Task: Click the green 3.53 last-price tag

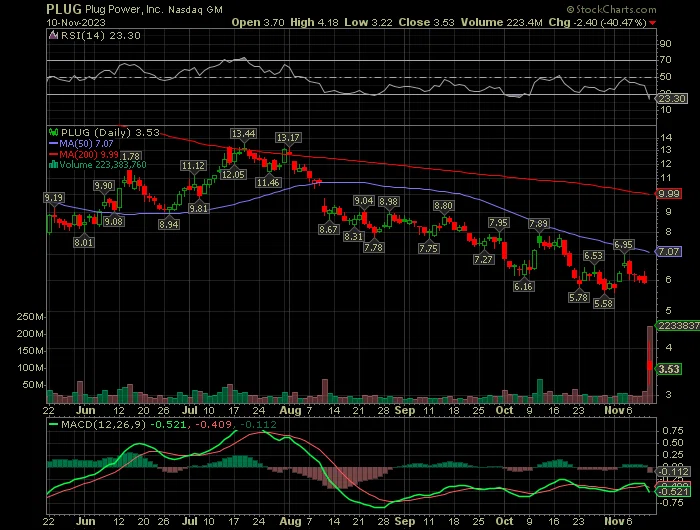Action: [668, 369]
